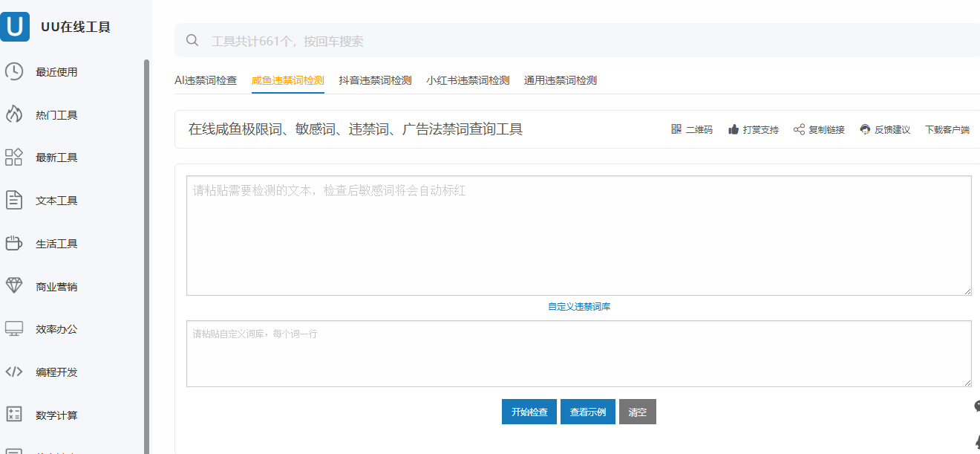Click the UU在线工具 site title

(76, 27)
